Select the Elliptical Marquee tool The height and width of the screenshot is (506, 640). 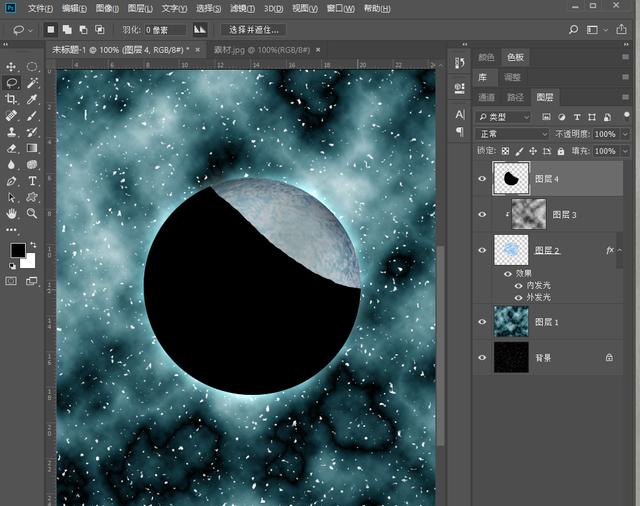tap(33, 67)
